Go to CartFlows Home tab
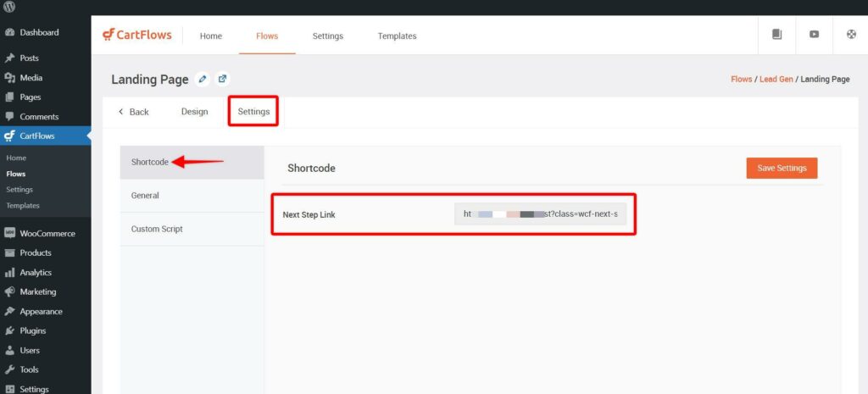The width and height of the screenshot is (868, 394). click(211, 36)
